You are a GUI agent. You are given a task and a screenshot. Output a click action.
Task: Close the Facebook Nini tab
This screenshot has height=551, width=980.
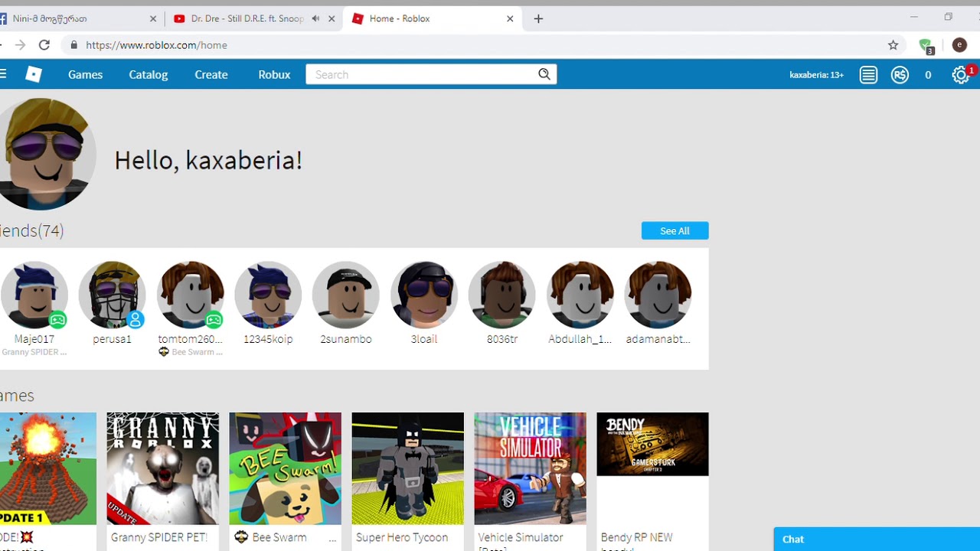(x=153, y=18)
